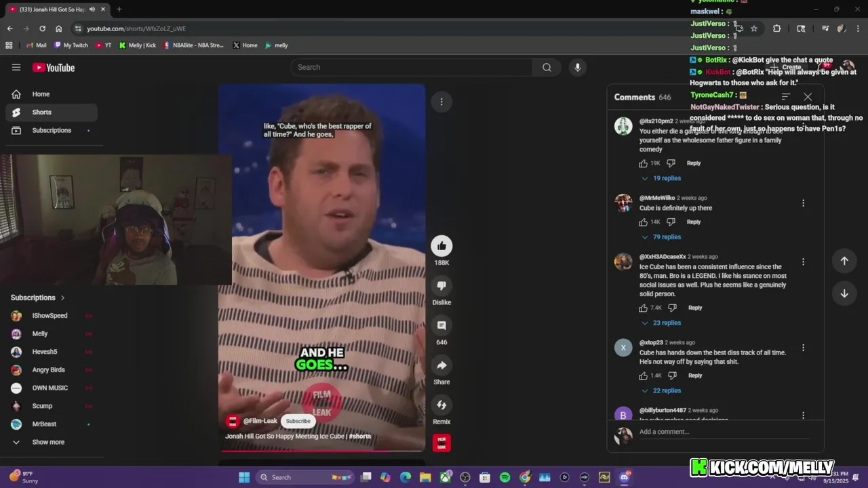Image resolution: width=868 pixels, height=488 pixels.
Task: Open Subscriptions in the sidebar
Action: (x=51, y=130)
